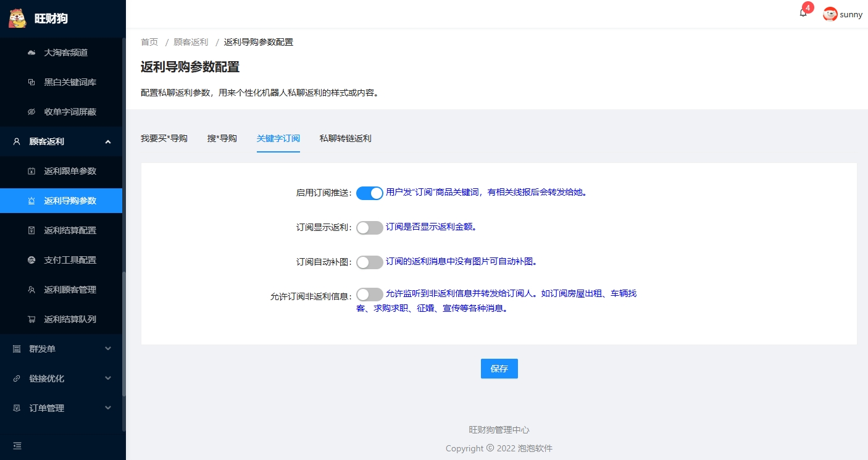
Task: Click the 保存 button
Action: [499, 369]
